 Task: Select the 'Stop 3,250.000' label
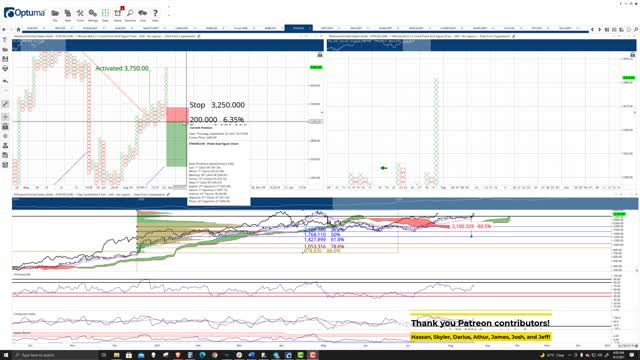[x=217, y=105]
